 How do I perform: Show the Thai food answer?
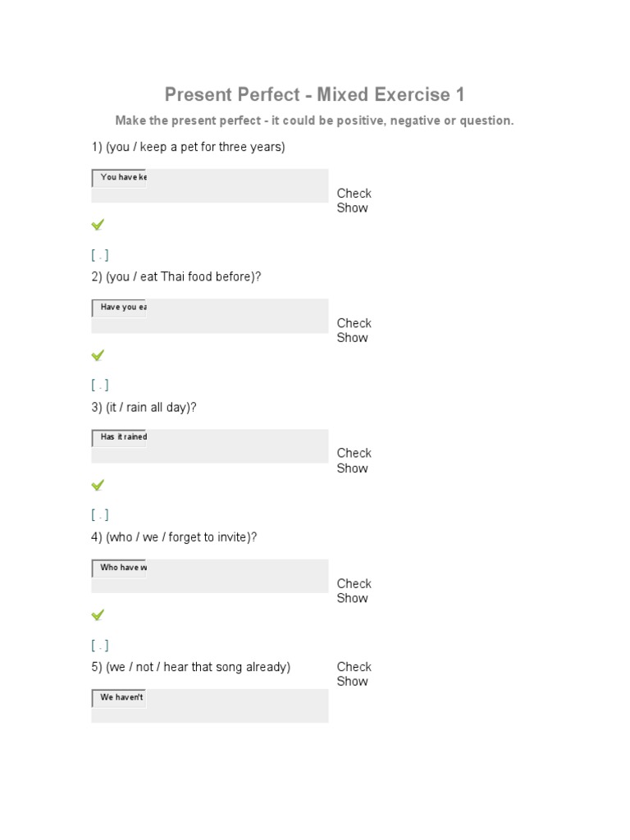click(x=352, y=338)
